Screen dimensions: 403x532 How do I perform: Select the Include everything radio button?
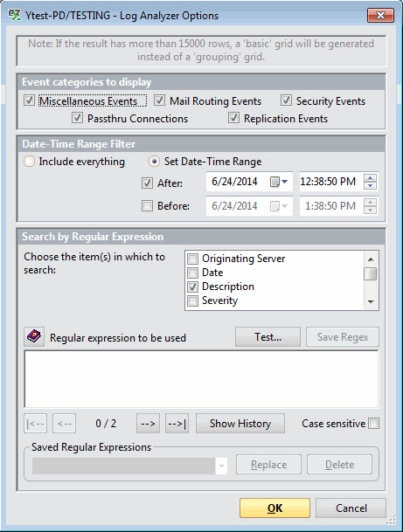pyautogui.click(x=29, y=162)
